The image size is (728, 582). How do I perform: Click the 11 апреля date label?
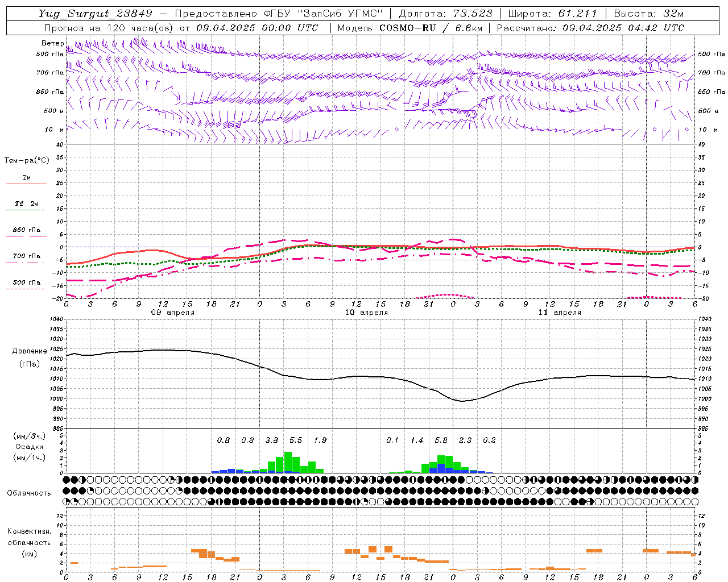(x=560, y=313)
